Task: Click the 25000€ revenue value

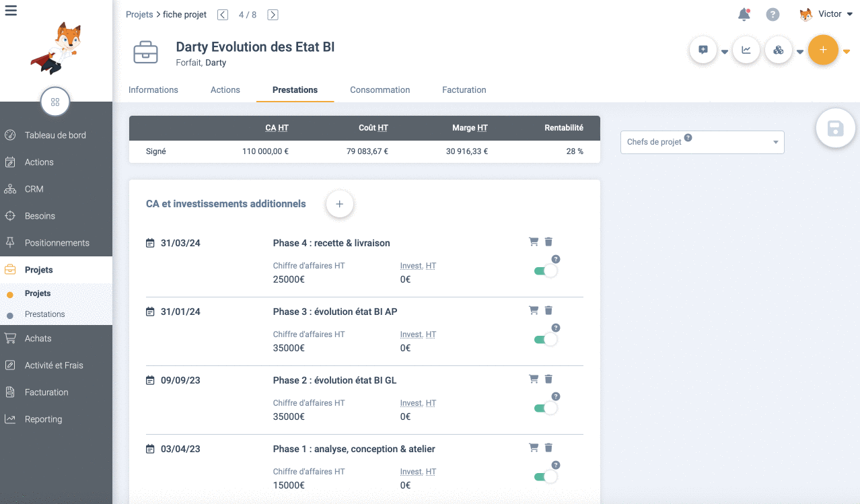Action: coord(289,279)
